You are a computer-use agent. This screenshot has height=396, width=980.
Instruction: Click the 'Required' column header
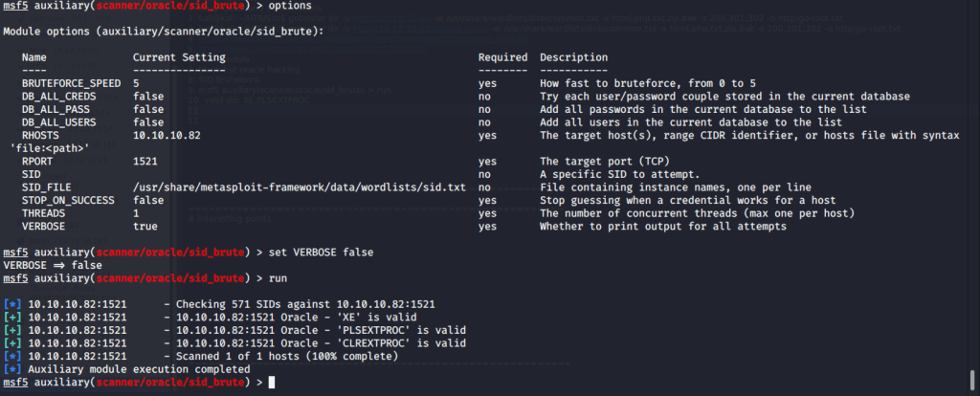point(502,57)
